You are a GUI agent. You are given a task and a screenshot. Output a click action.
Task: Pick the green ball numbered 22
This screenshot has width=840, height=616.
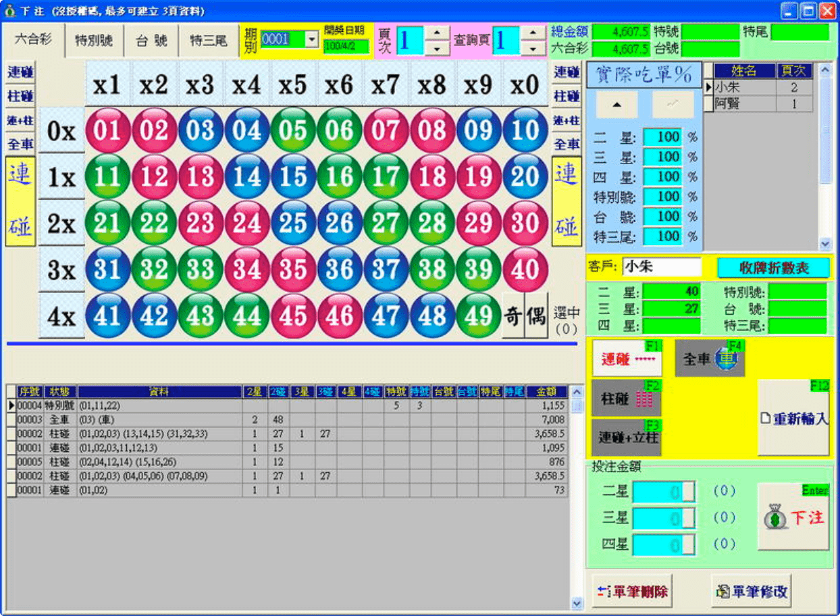click(154, 223)
